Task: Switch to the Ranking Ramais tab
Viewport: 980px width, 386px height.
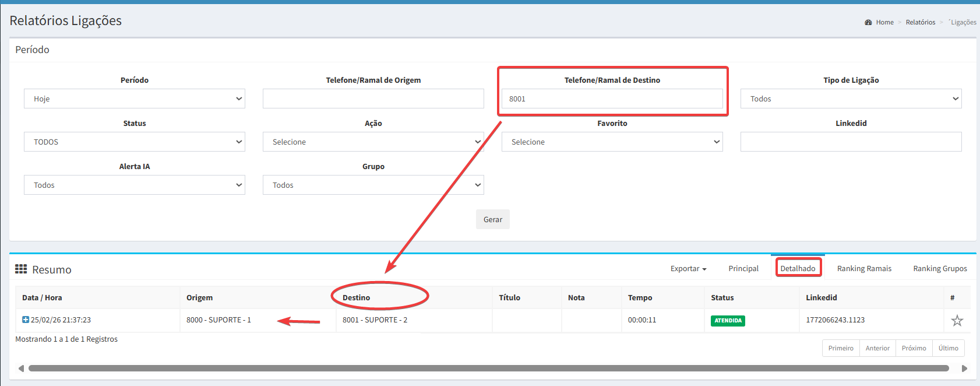Action: [864, 268]
